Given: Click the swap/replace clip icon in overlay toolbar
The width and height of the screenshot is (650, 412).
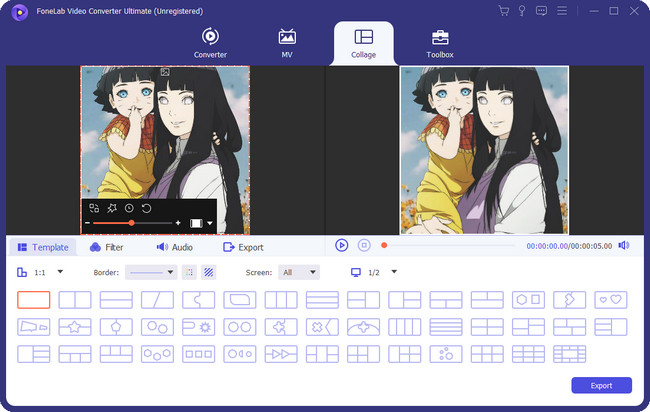Looking at the screenshot, I should tap(94, 208).
